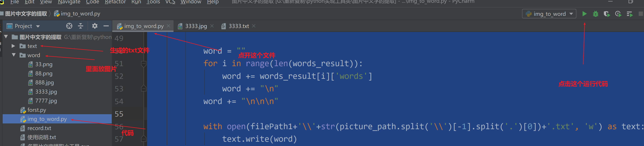The image size is (644, 146).
Task: Open the Navigate menu
Action: pos(69,2)
